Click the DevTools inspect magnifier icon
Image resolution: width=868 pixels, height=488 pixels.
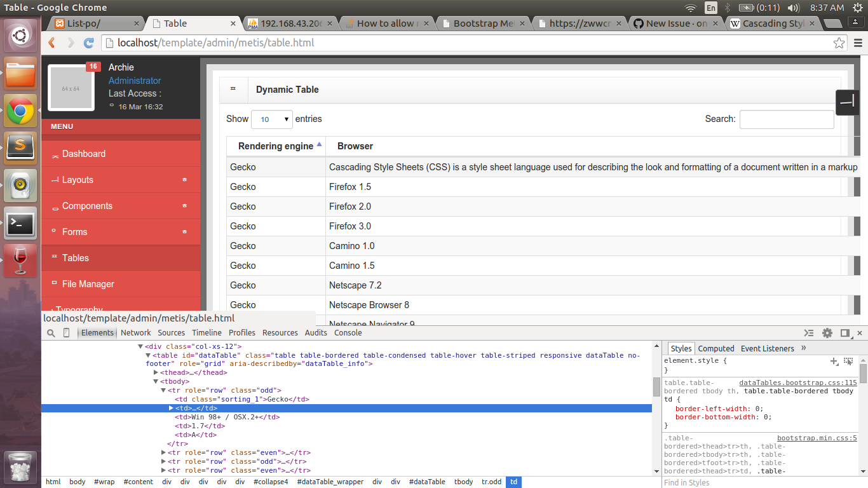51,333
